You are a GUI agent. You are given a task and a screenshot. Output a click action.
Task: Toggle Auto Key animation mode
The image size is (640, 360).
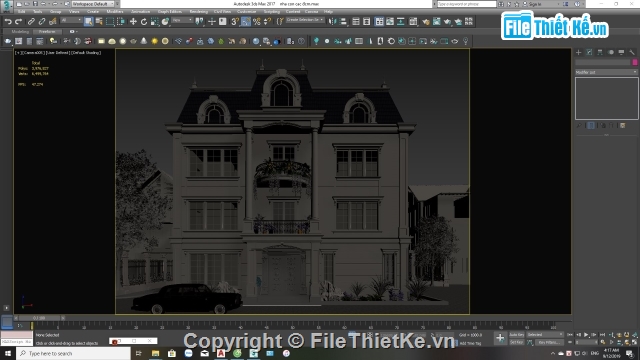point(516,335)
